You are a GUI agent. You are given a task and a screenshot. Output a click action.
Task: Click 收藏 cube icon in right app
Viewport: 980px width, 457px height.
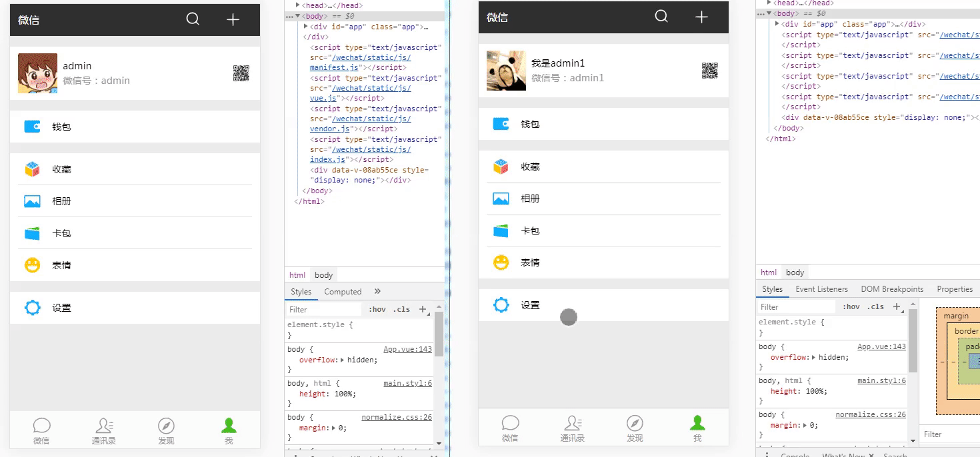tap(501, 167)
